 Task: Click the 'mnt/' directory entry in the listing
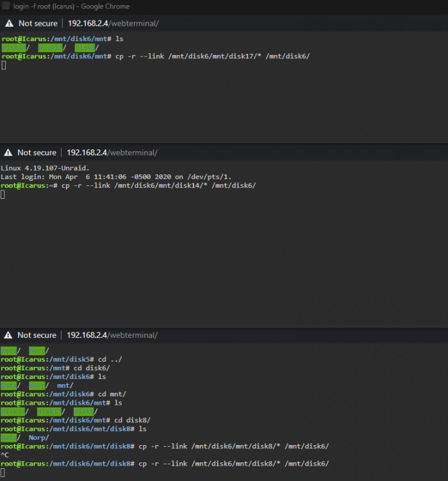(x=65, y=385)
